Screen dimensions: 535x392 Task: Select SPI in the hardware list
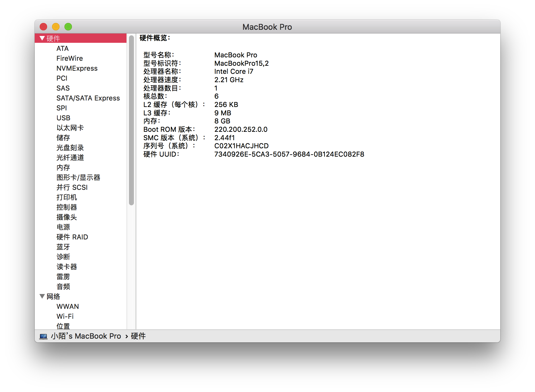(62, 108)
